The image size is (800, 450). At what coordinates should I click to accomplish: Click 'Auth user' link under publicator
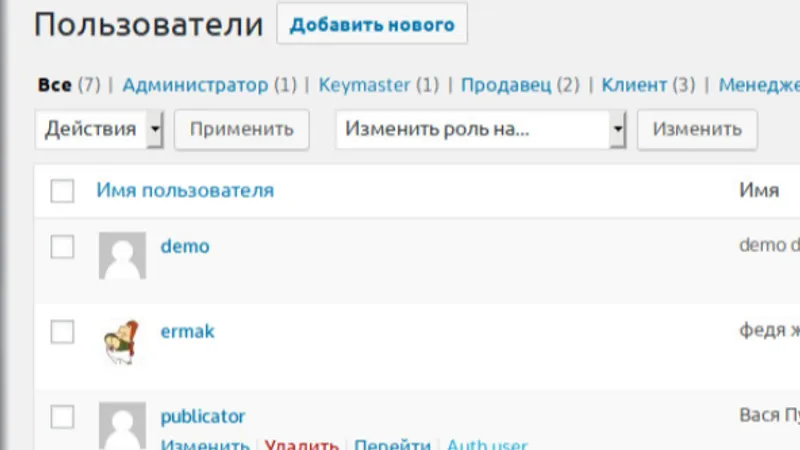tap(487, 444)
